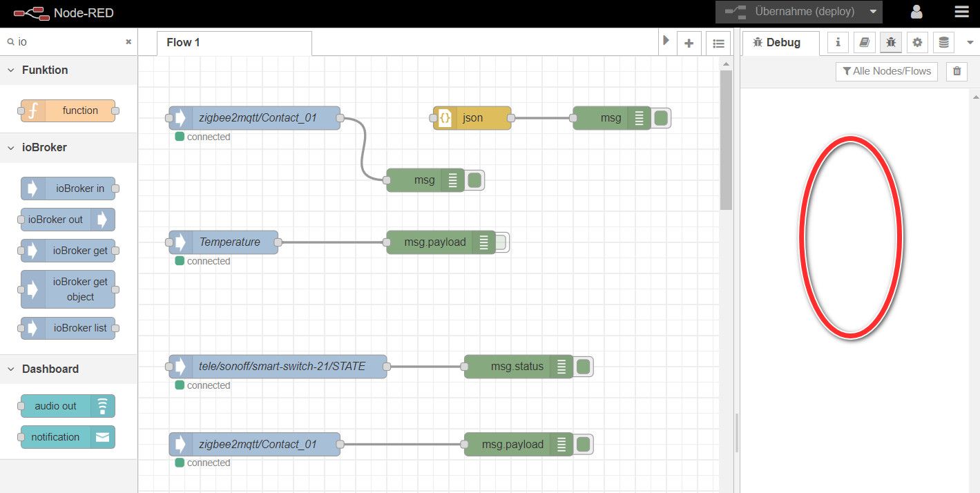Screen dimensions: 980x493
Task: Select the ioBroker get palette node
Action: pos(68,251)
